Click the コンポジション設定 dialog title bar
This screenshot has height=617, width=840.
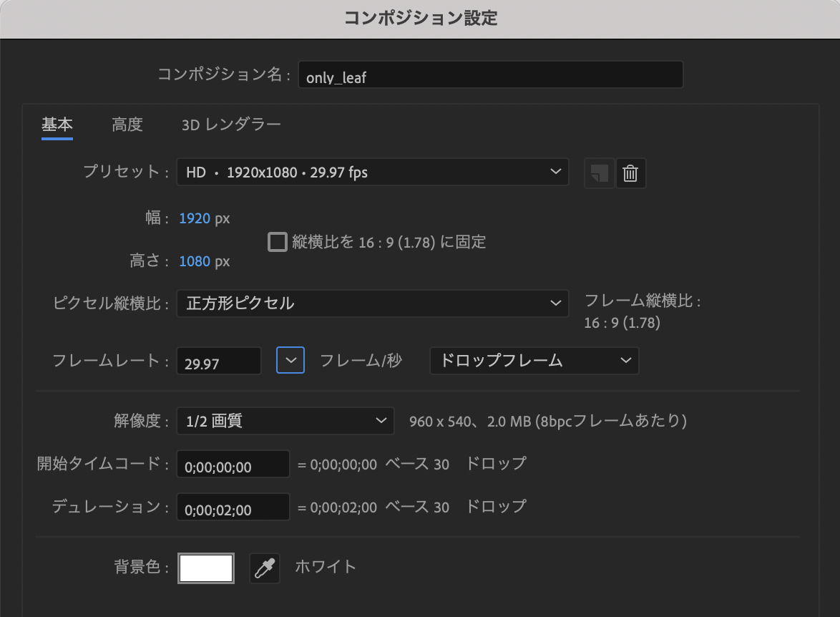point(420,19)
